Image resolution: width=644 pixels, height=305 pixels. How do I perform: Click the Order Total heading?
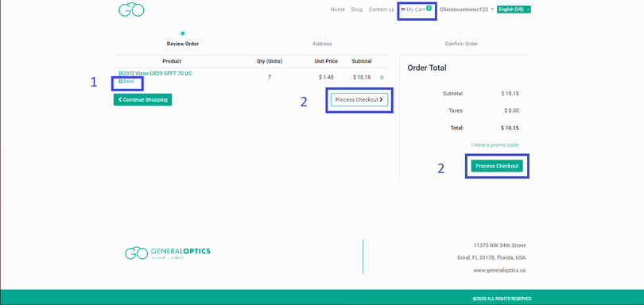pos(427,68)
